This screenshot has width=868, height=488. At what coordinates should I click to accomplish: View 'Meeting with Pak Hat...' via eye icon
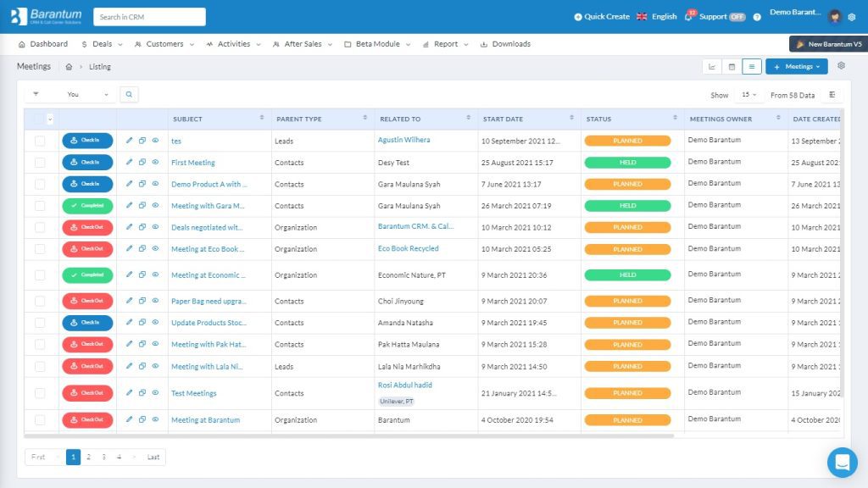[x=156, y=344]
